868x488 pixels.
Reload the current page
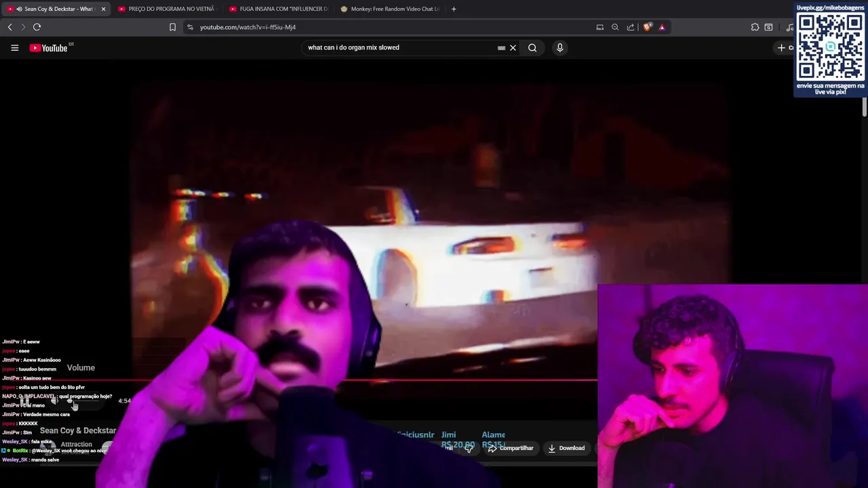(x=37, y=27)
